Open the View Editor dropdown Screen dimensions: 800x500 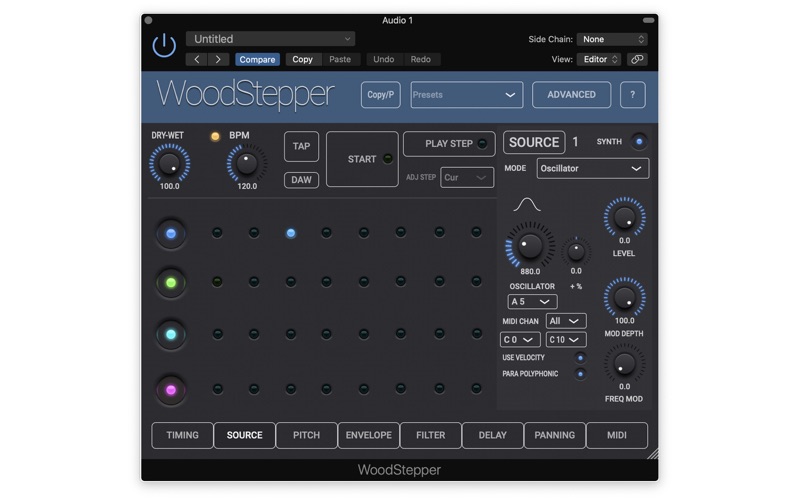599,60
